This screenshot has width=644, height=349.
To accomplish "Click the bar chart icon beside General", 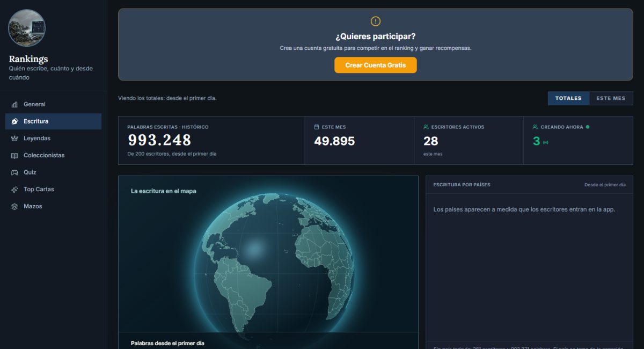I will click(14, 105).
